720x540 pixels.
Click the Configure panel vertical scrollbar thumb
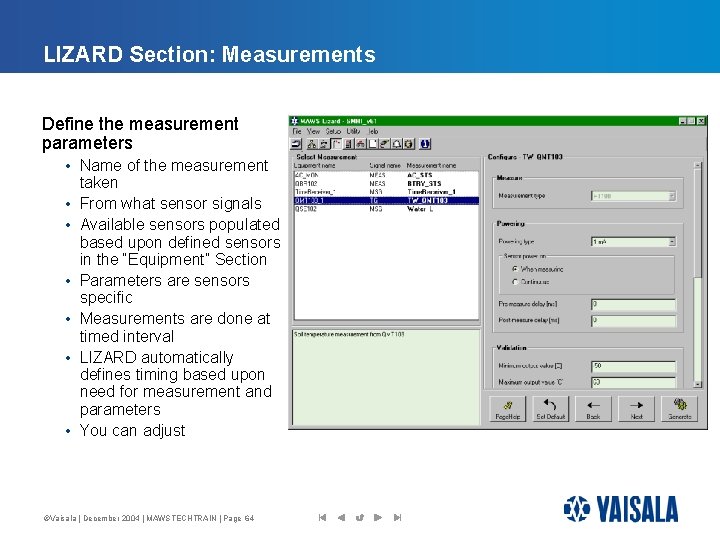698,223
